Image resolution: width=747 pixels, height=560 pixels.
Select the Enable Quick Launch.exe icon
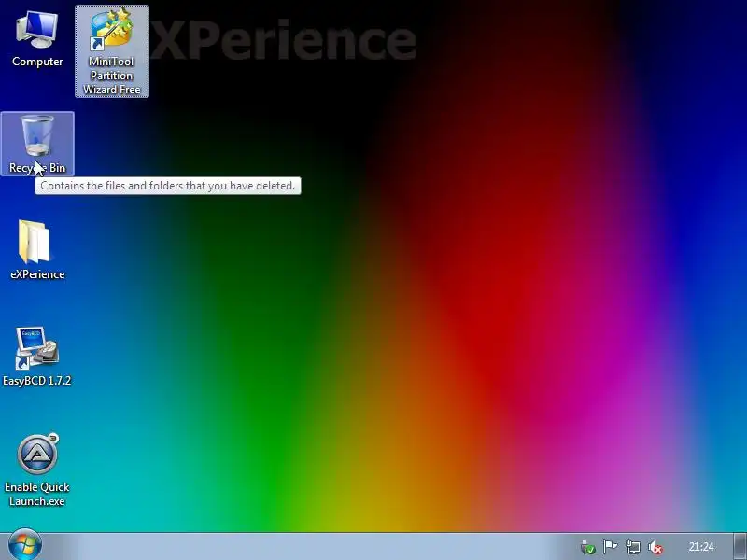(x=37, y=469)
